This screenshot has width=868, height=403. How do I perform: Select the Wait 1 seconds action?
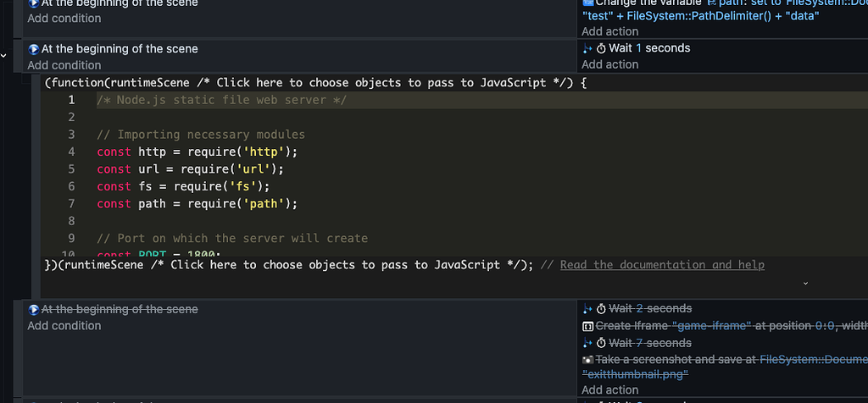[649, 48]
